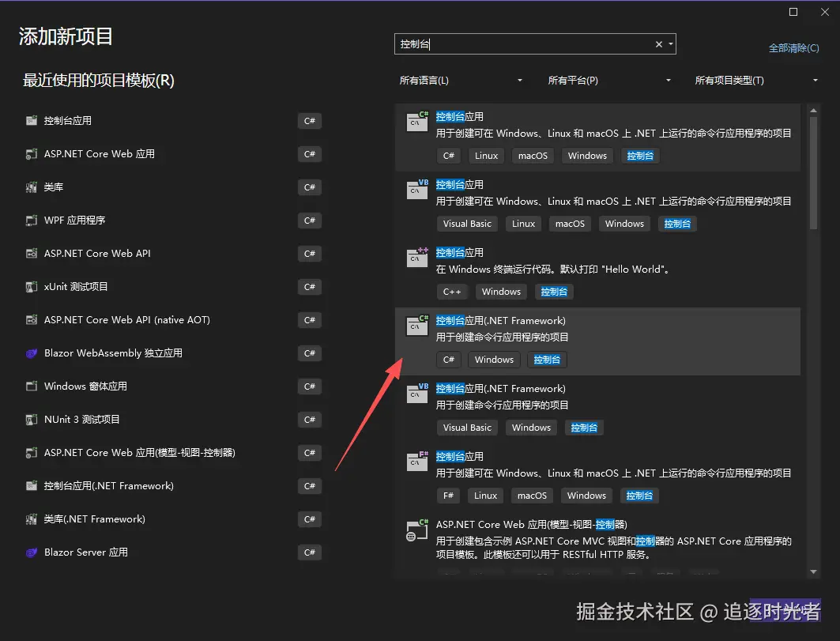
Task: Click the 全部清除(C) link
Action: [793, 48]
